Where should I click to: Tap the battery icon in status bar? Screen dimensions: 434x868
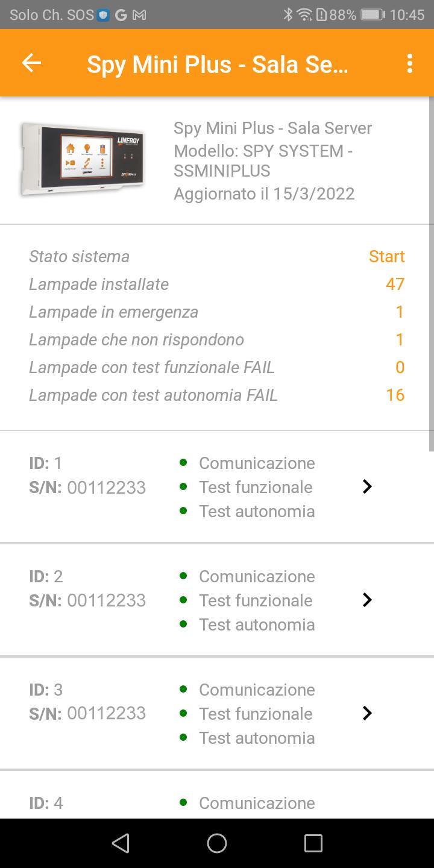pyautogui.click(x=372, y=15)
